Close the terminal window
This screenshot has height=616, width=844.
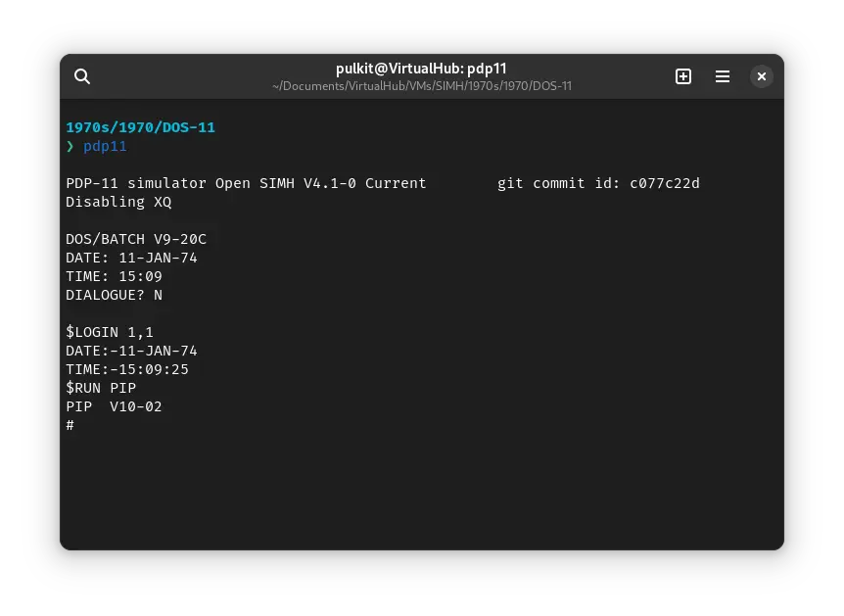(x=762, y=76)
